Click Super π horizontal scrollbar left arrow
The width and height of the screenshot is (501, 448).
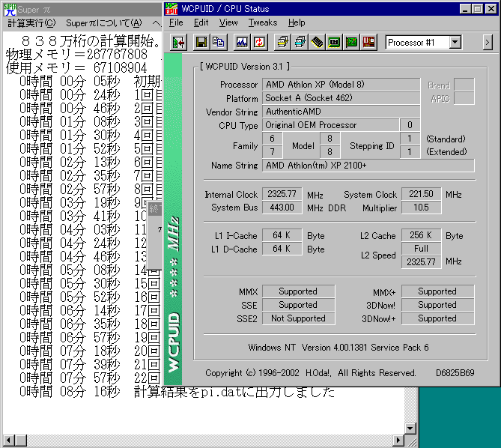pyautogui.click(x=8, y=441)
